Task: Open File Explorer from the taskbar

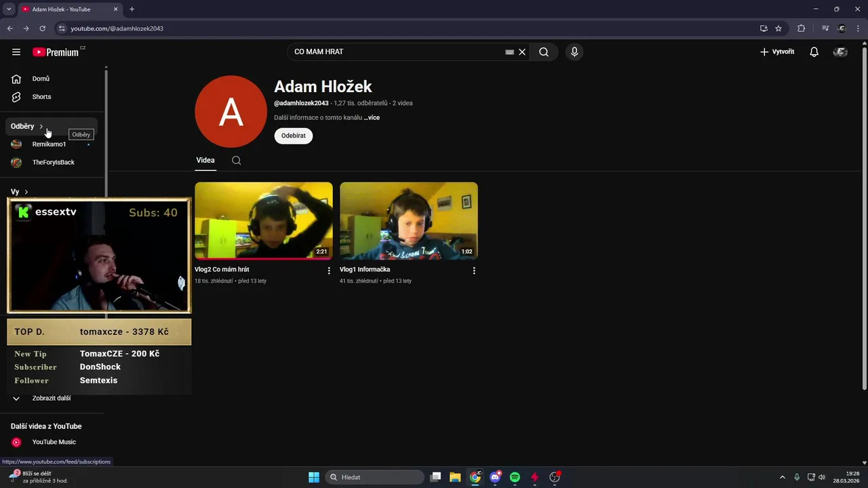Action: (x=455, y=477)
